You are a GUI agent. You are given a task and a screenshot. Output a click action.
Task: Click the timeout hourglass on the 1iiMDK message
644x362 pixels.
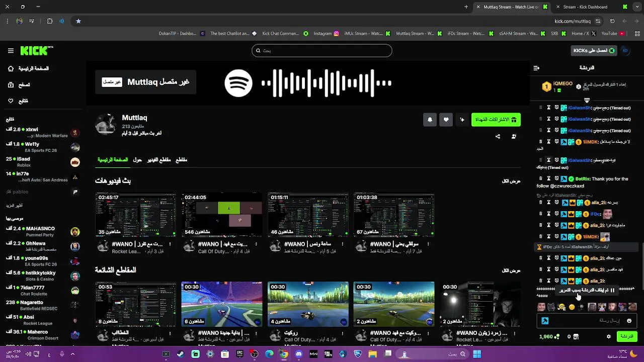tap(549, 142)
